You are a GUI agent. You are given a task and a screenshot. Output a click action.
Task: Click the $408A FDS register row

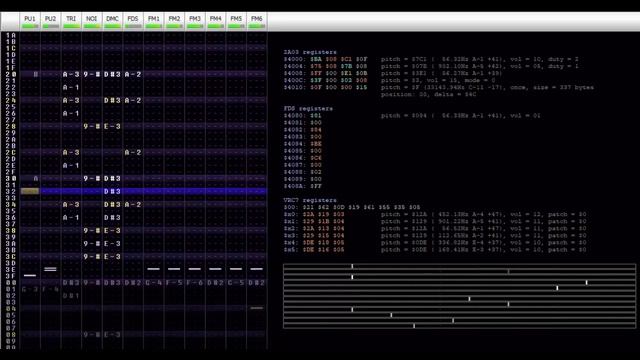tap(303, 186)
